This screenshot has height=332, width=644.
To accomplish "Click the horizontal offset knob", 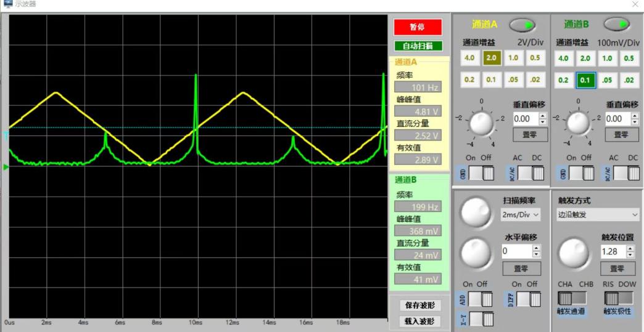I will tap(476, 251).
